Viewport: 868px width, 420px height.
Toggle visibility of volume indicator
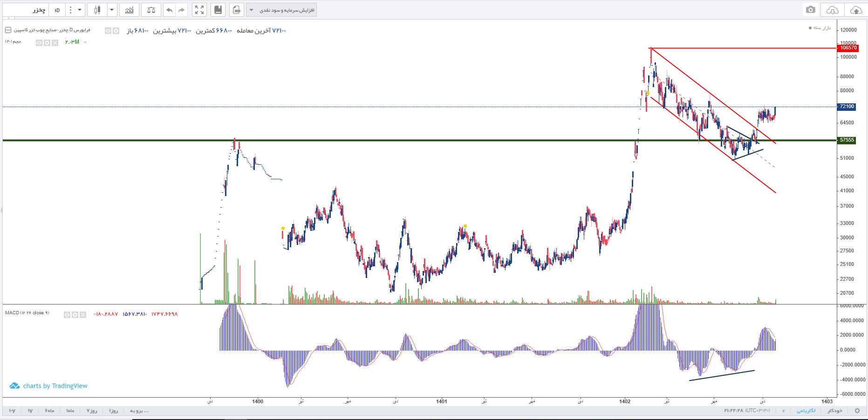point(40,43)
